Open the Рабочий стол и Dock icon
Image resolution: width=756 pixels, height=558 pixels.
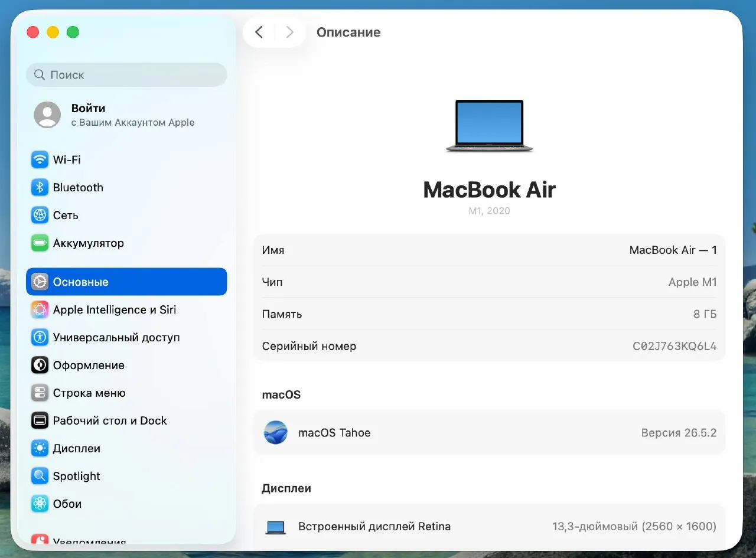click(40, 420)
